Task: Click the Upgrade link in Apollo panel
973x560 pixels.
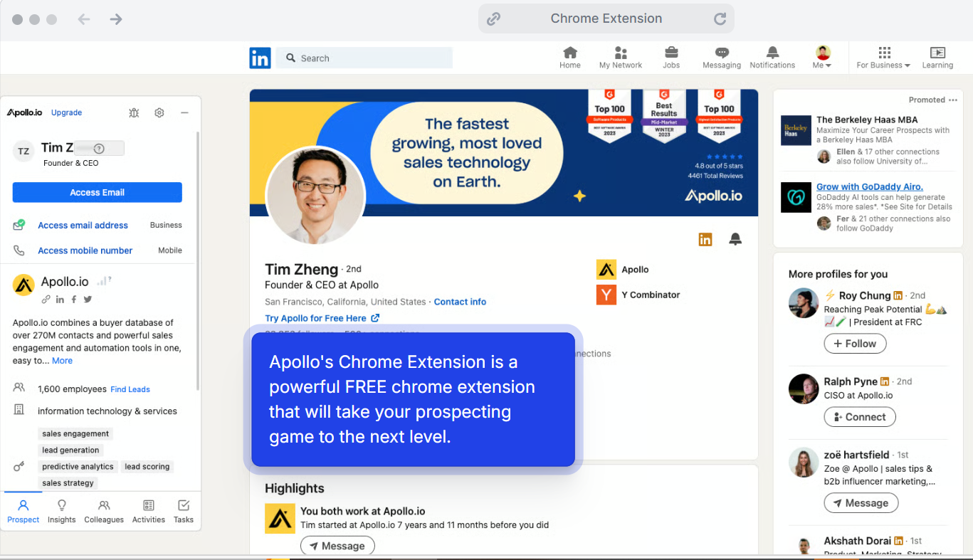Action: 67,112
